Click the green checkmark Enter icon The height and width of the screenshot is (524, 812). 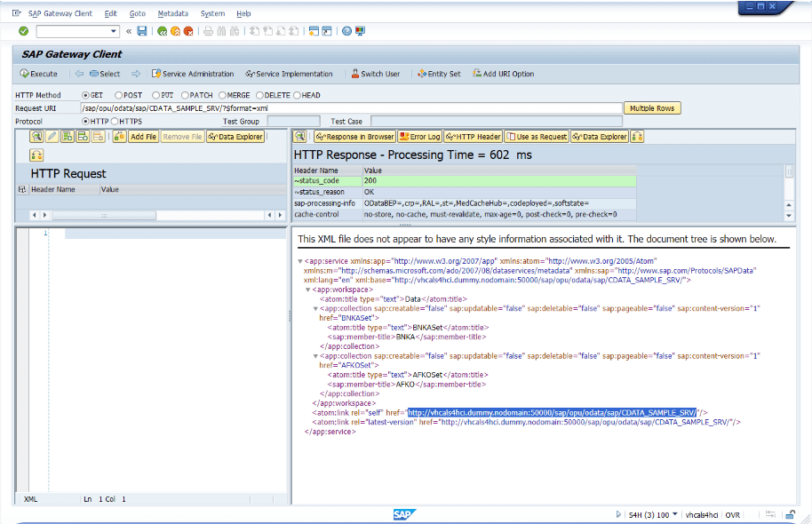click(x=23, y=31)
